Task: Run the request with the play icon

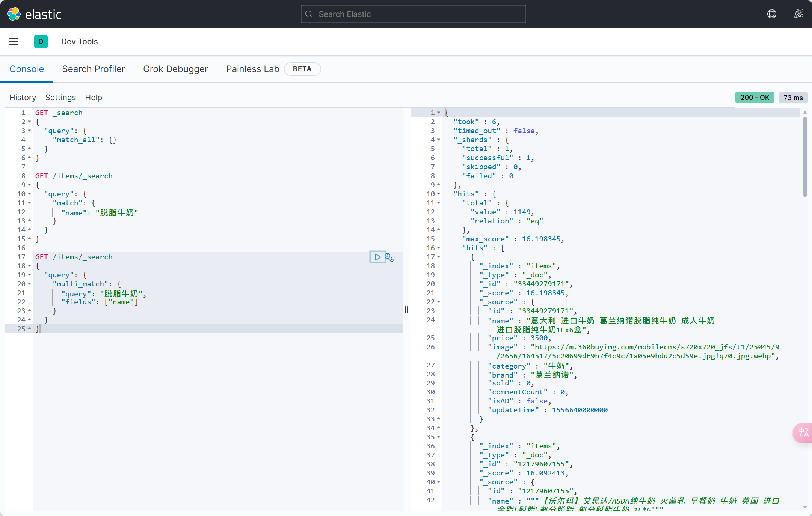Action: pos(377,257)
